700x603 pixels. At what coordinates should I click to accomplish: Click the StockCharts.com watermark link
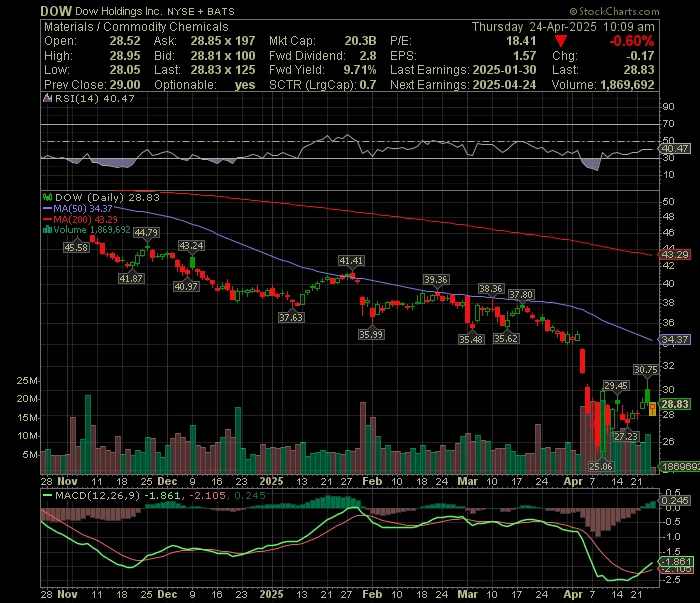point(614,12)
